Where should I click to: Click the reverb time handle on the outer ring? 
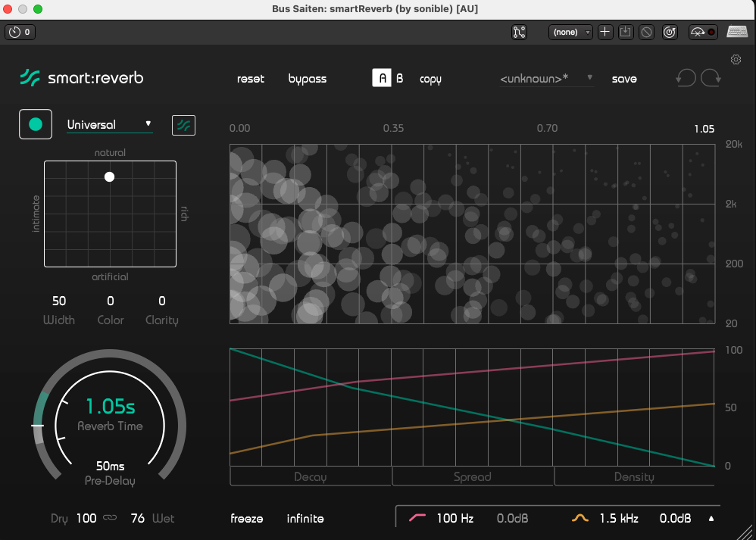coord(38,426)
